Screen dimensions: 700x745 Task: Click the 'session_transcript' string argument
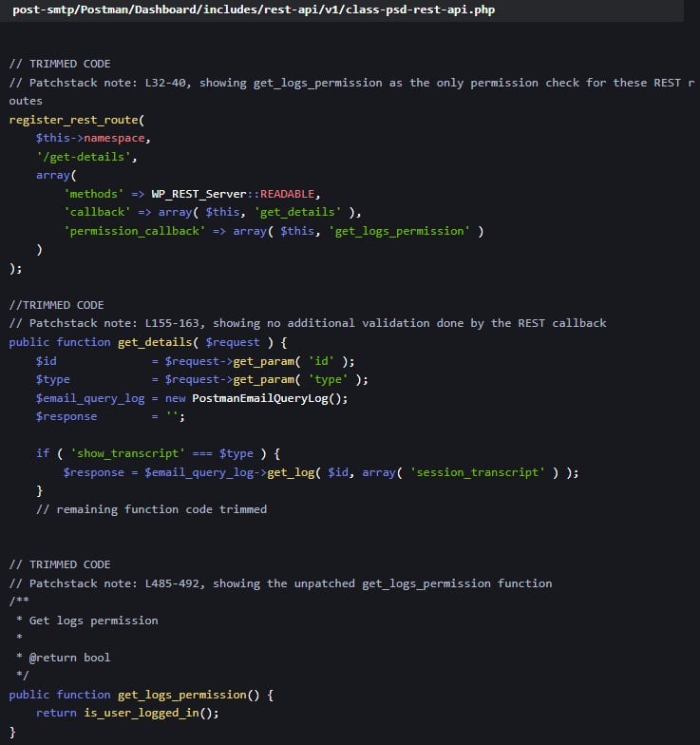[x=480, y=472]
